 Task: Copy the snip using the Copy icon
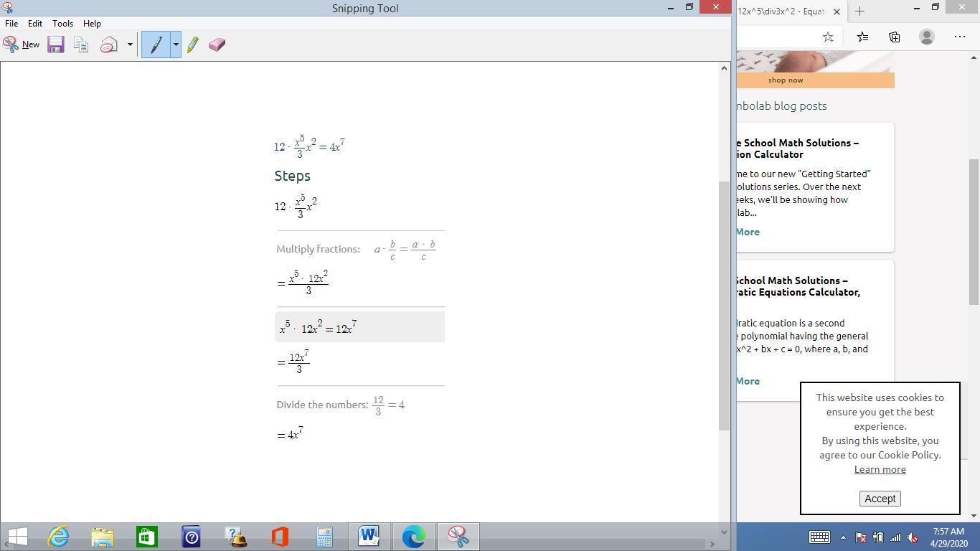pyautogui.click(x=81, y=44)
